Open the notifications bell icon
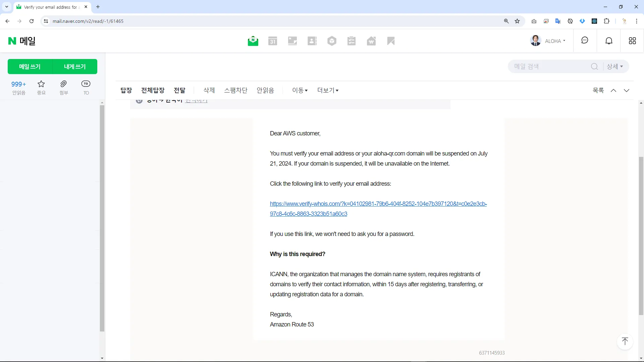The image size is (644, 362). pos(609,41)
